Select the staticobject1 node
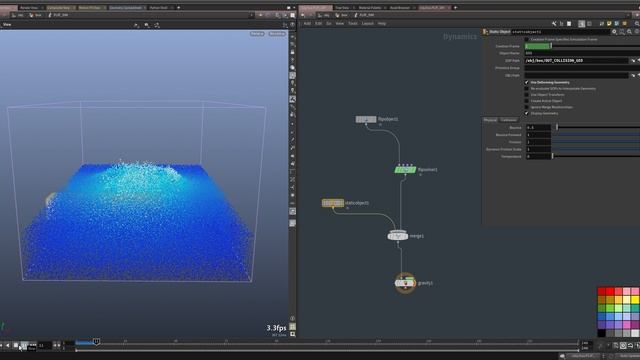640x360 pixels. click(x=333, y=203)
